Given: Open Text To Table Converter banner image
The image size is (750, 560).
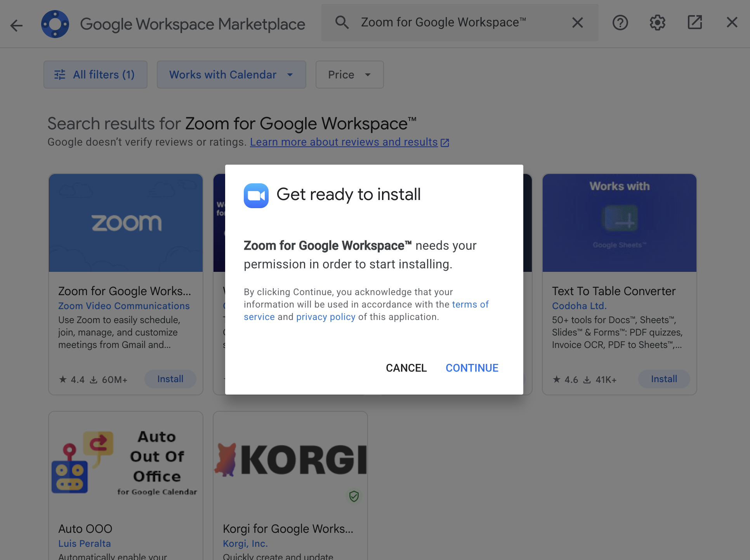Looking at the screenshot, I should point(619,223).
